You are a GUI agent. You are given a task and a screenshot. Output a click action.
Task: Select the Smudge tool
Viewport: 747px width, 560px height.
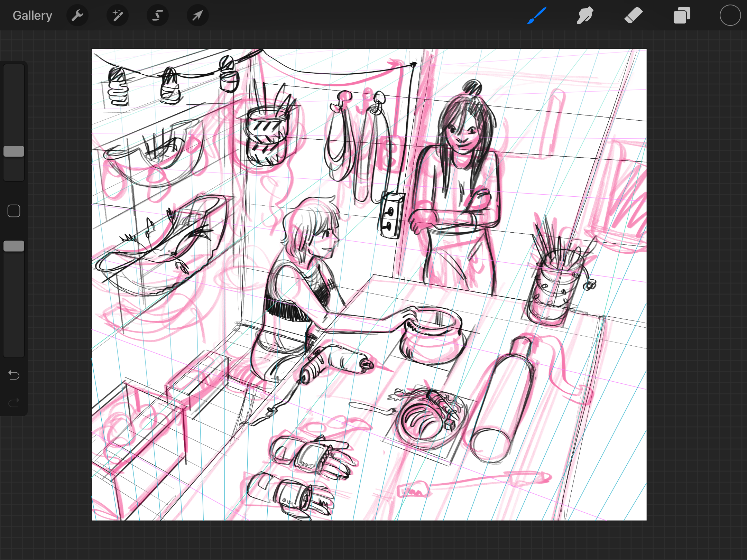(x=585, y=16)
